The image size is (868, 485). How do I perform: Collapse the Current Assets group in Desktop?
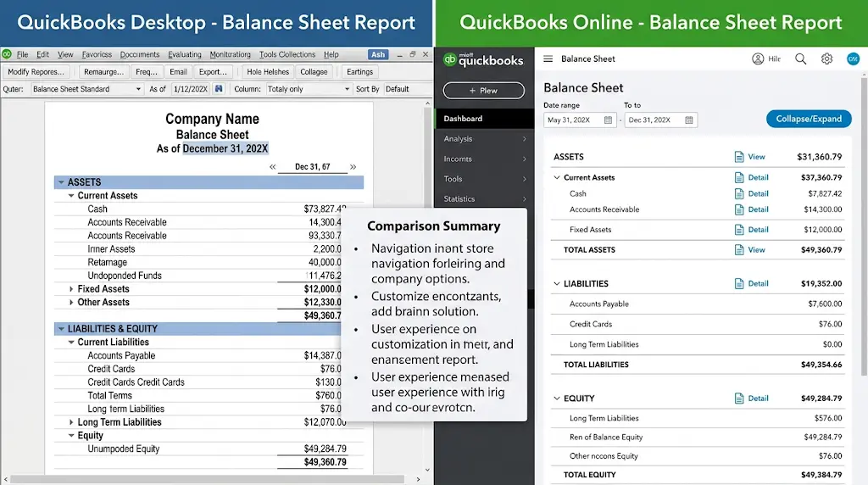click(x=71, y=195)
